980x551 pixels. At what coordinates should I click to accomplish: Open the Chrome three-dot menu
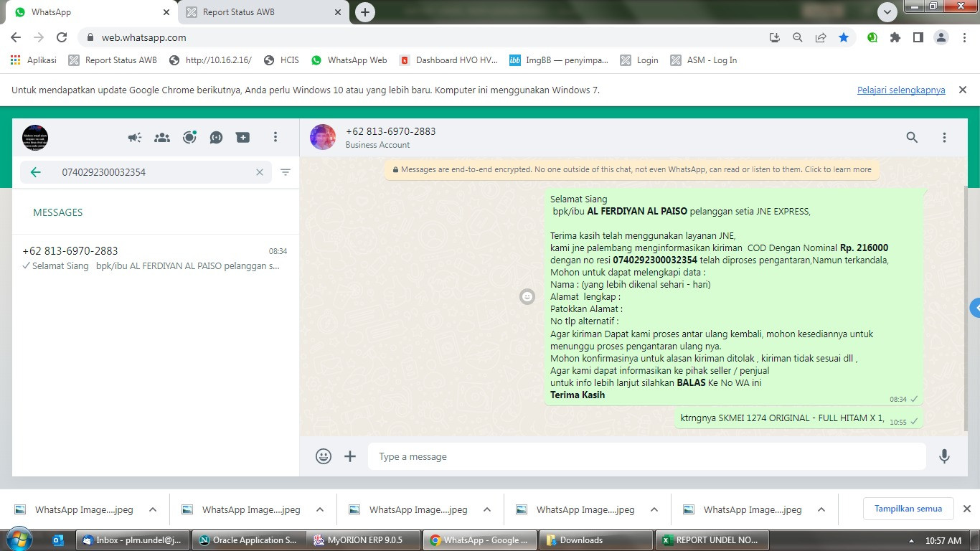(x=964, y=37)
